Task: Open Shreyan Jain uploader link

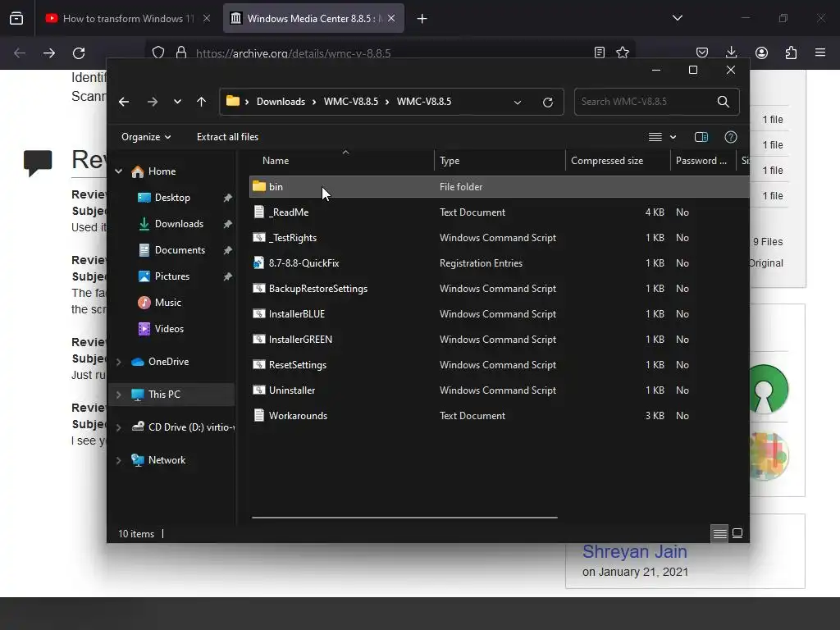Action: [x=635, y=551]
